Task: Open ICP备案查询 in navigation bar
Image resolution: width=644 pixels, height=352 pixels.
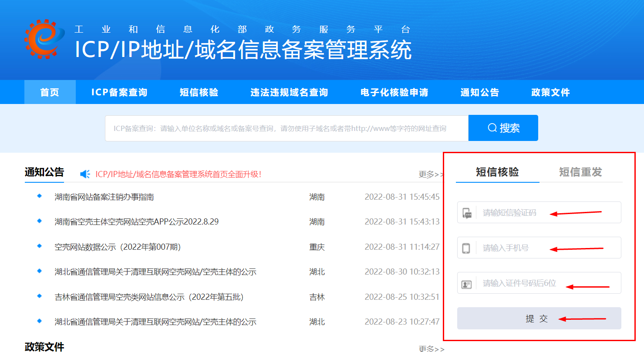Action: click(x=119, y=92)
